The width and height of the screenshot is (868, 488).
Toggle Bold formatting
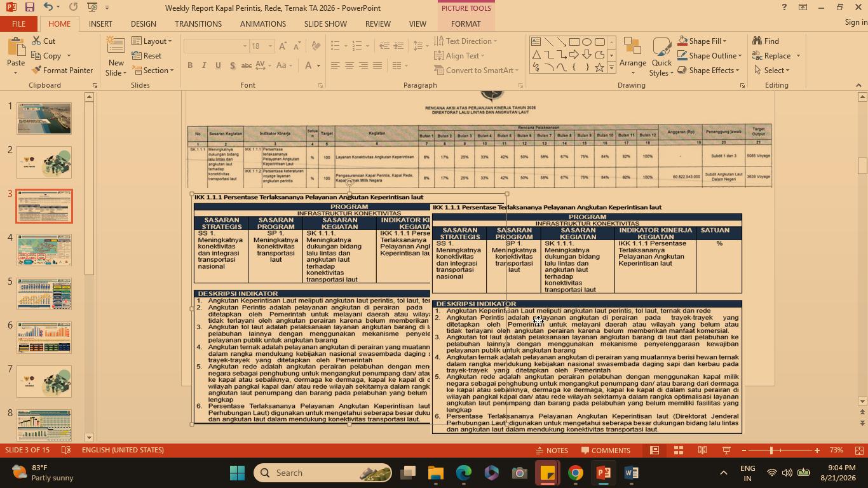[x=190, y=65]
